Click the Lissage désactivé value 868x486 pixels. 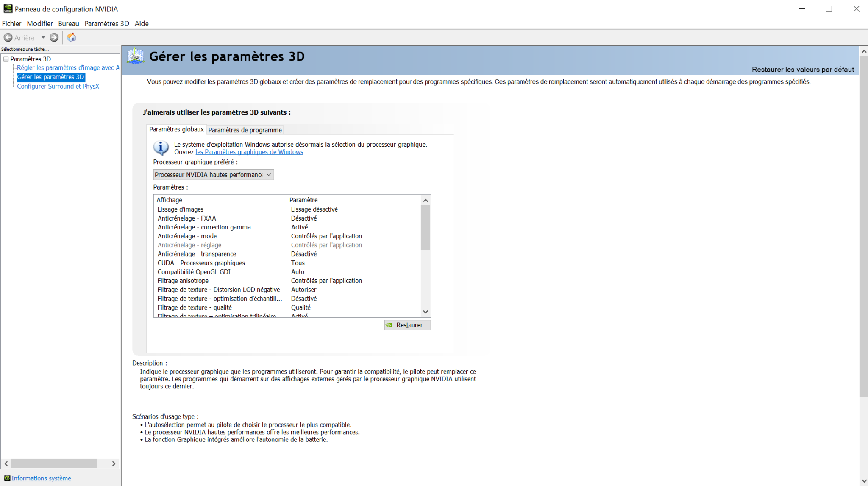coord(314,209)
